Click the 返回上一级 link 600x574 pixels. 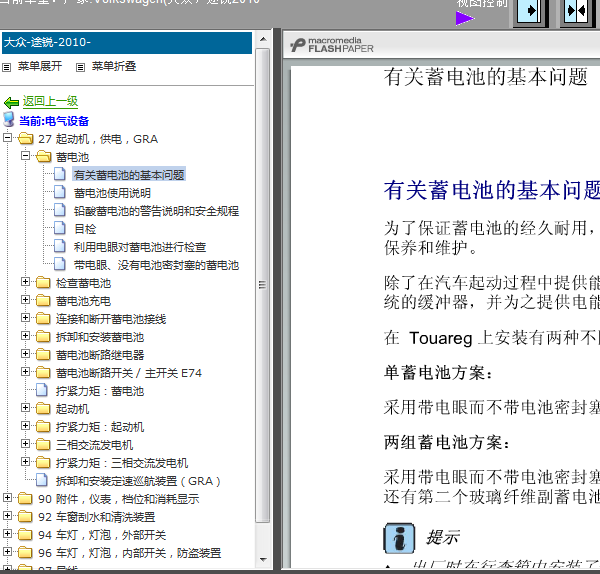[50, 101]
